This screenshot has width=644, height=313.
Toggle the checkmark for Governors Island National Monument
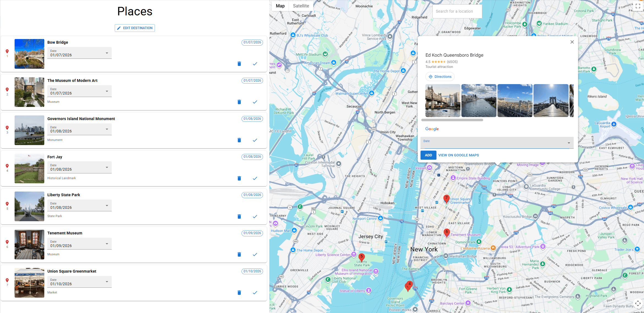[x=255, y=140]
